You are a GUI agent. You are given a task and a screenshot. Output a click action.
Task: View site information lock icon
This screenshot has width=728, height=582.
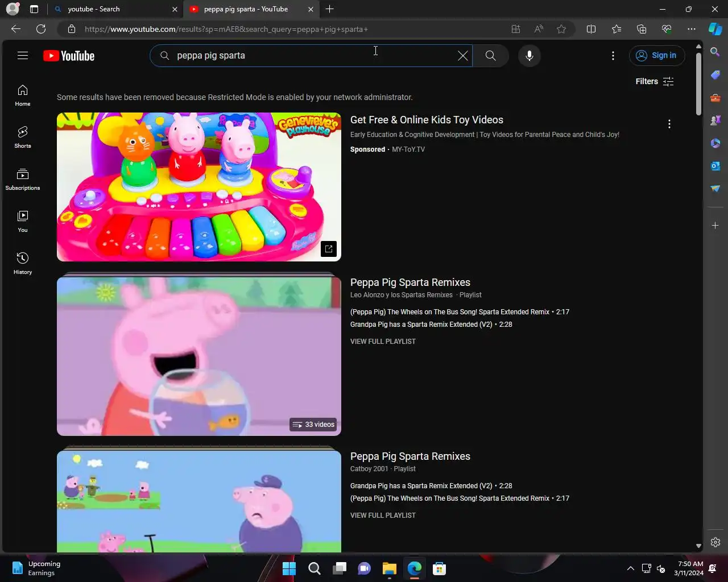[x=72, y=29]
